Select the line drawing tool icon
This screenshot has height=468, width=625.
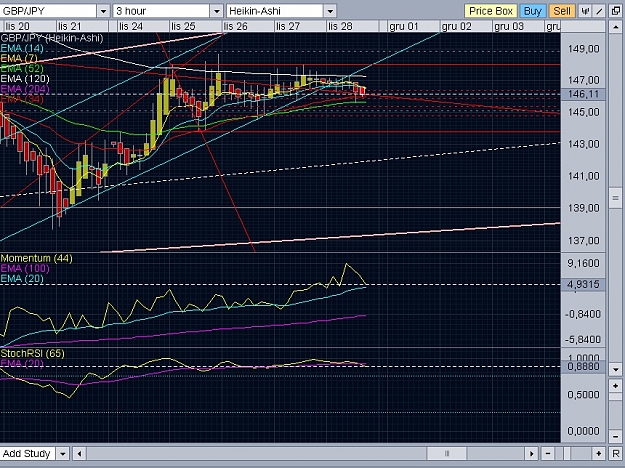599,11
